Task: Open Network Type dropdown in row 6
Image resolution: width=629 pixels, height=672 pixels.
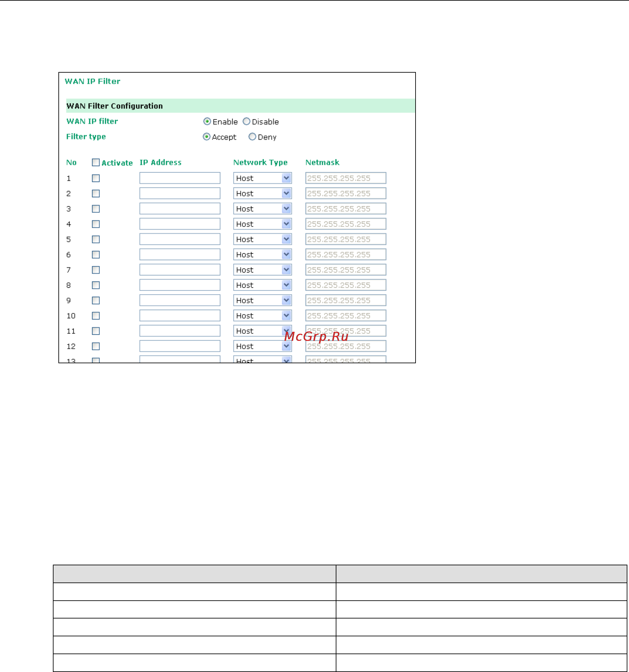Action: (262, 255)
